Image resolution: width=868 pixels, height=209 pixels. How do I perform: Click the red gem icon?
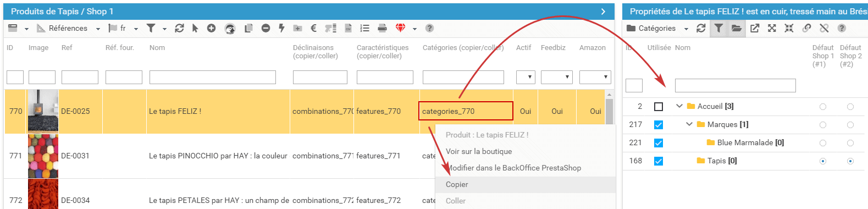(x=400, y=28)
